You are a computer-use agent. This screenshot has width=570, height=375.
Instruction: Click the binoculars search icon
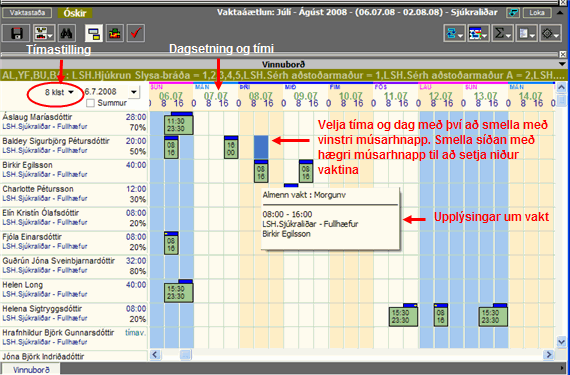point(67,33)
